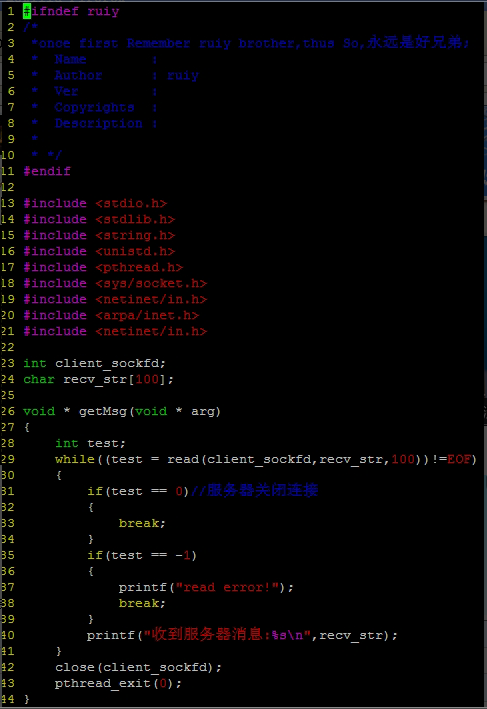Click the 'pthread_exit(0);' line
This screenshot has width=487, height=709.
point(118,683)
